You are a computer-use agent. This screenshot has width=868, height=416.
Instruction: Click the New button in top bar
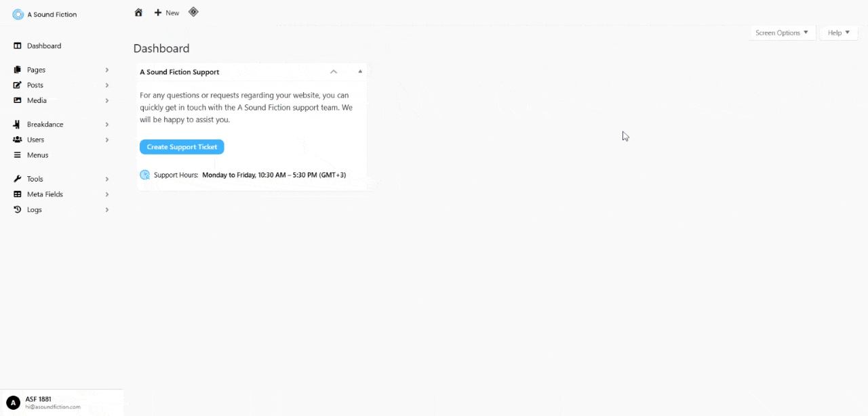(167, 13)
